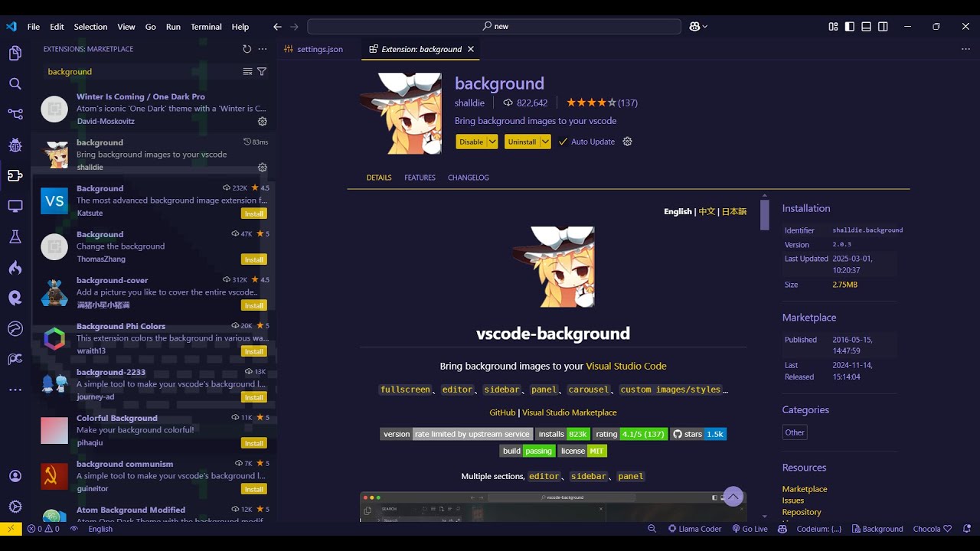The image size is (980, 551).
Task: Toggle bottom panel visibility
Action: pyautogui.click(x=866, y=26)
